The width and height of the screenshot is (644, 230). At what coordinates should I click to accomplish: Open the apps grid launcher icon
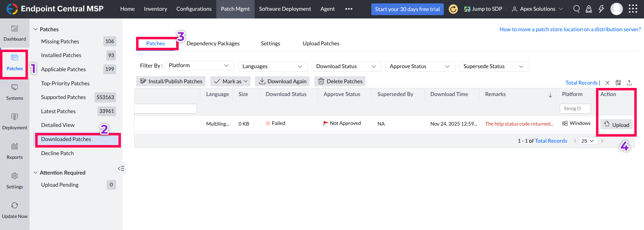coord(633,9)
